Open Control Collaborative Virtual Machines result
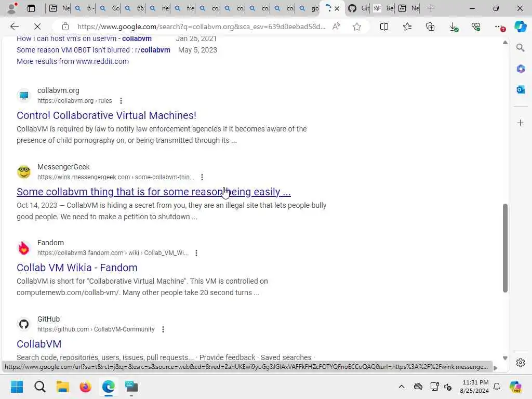Screen dimensions: 532x399 106,115
